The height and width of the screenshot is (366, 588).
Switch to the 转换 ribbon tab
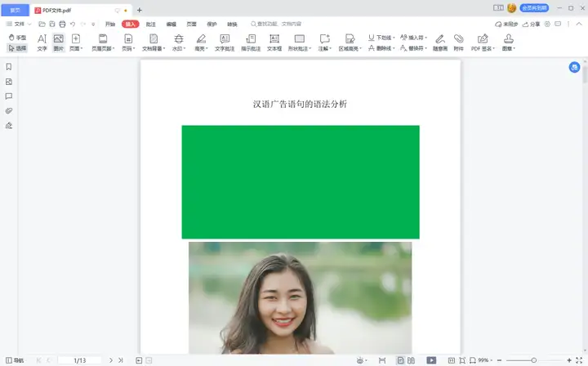click(x=232, y=24)
